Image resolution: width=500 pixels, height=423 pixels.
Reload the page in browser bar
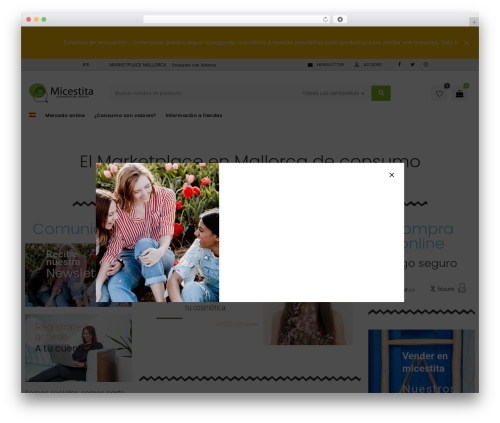pyautogui.click(x=325, y=19)
